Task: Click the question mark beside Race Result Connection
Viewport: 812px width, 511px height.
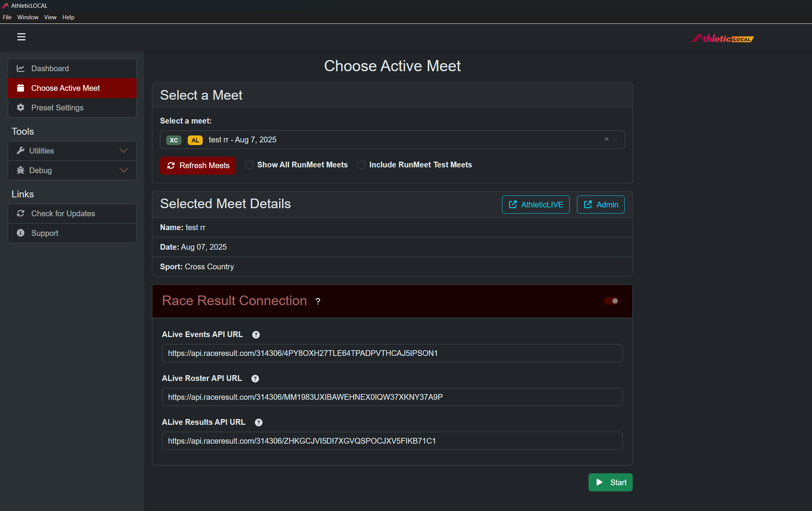Action: click(x=318, y=302)
